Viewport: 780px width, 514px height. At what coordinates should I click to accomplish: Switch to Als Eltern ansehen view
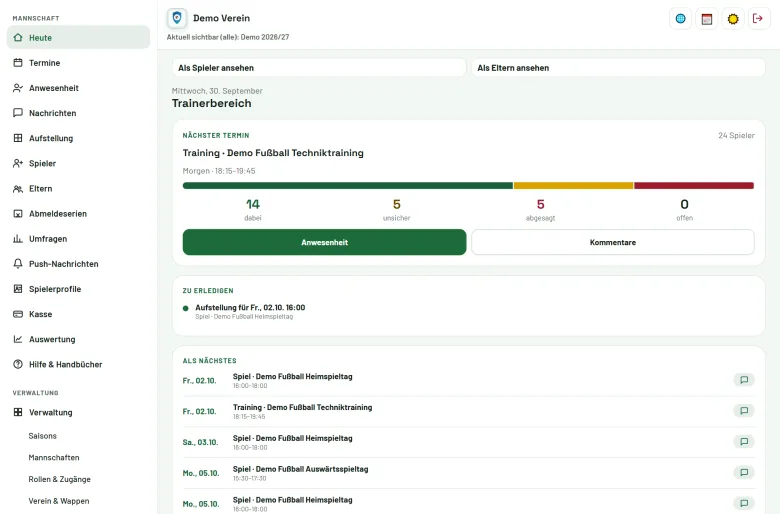click(x=618, y=68)
